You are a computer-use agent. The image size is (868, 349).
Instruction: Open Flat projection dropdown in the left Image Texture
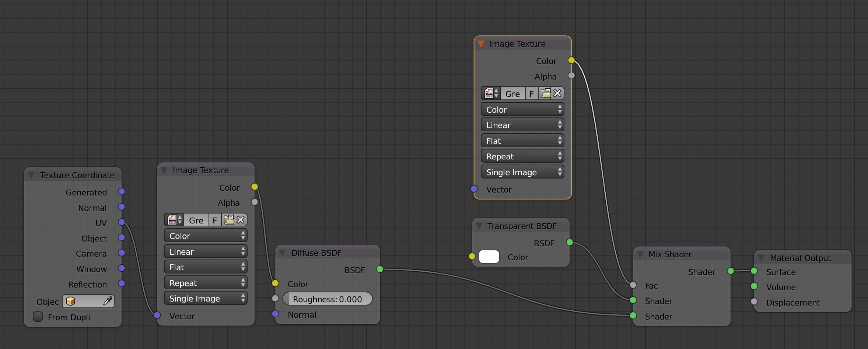pyautogui.click(x=206, y=267)
